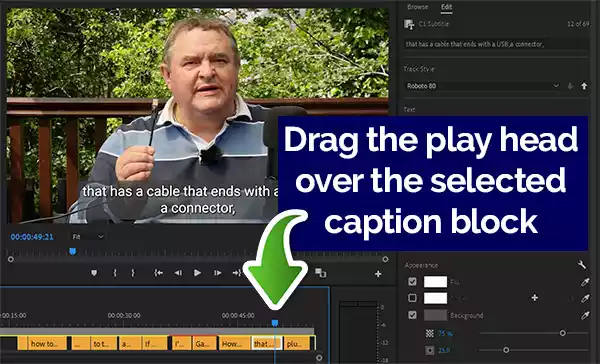Go to Out point button
This screenshot has height=364, width=600.
(236, 273)
